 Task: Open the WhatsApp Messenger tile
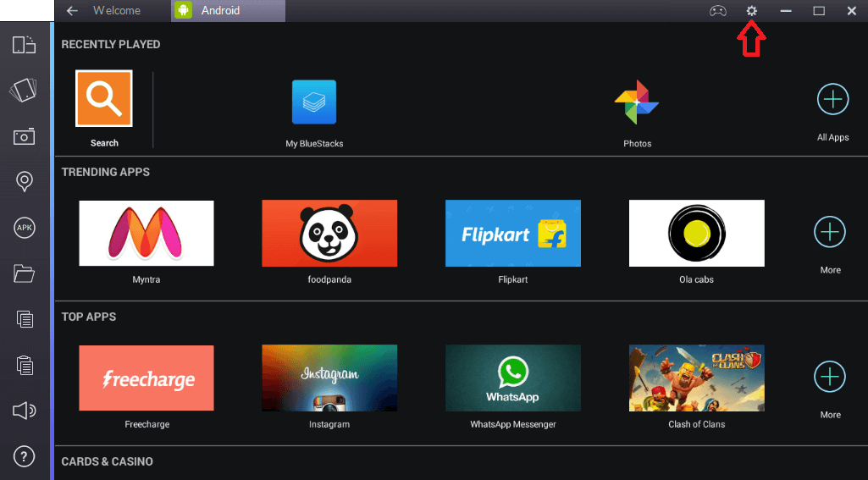(513, 378)
